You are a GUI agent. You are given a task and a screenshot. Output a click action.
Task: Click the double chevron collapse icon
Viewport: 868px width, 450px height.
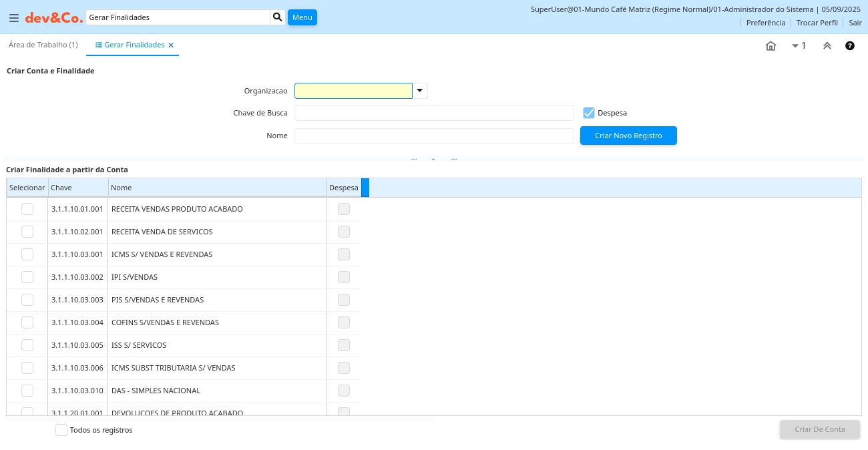coord(827,46)
